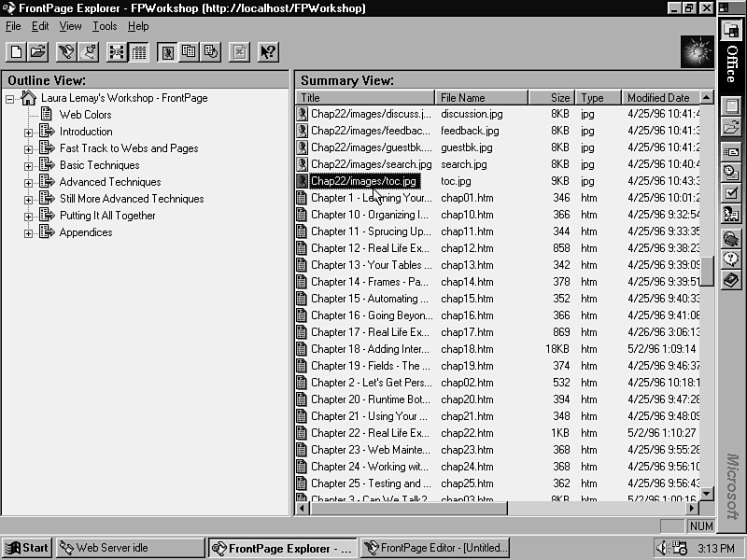
Task: Toggle the Repeated Links toolbar button
Action: 190,52
